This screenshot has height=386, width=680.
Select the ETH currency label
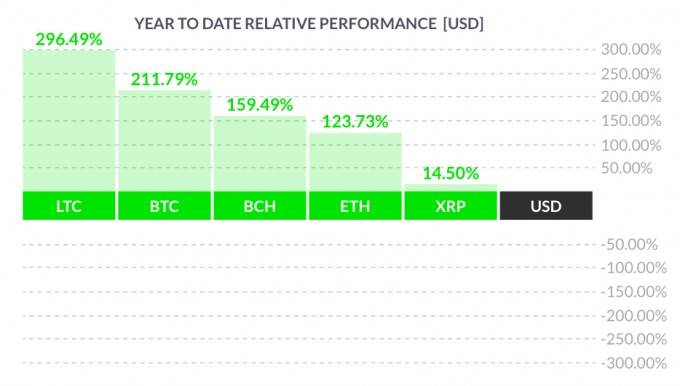click(355, 206)
